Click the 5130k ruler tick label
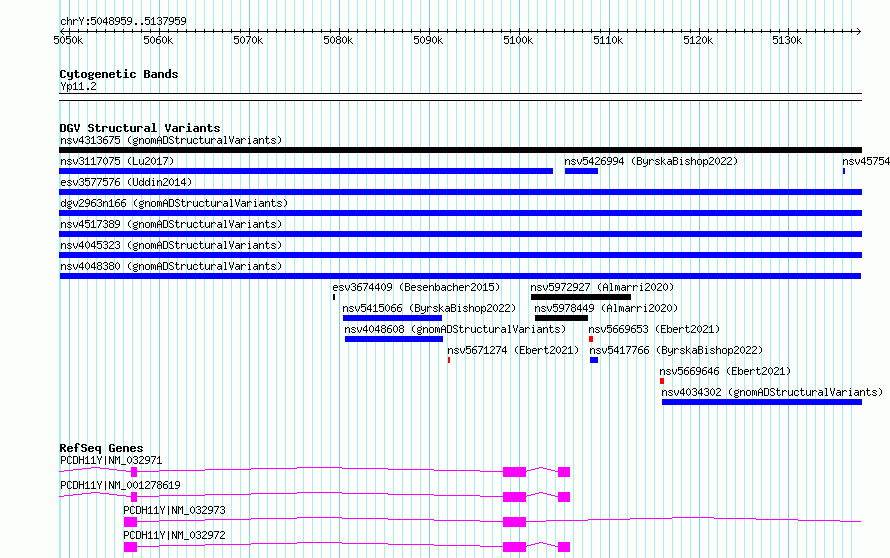The height and width of the screenshot is (558, 890). 787,40
